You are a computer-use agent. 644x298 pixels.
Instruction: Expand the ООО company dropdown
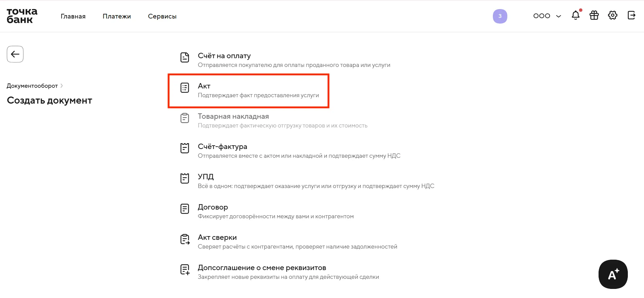click(x=547, y=16)
